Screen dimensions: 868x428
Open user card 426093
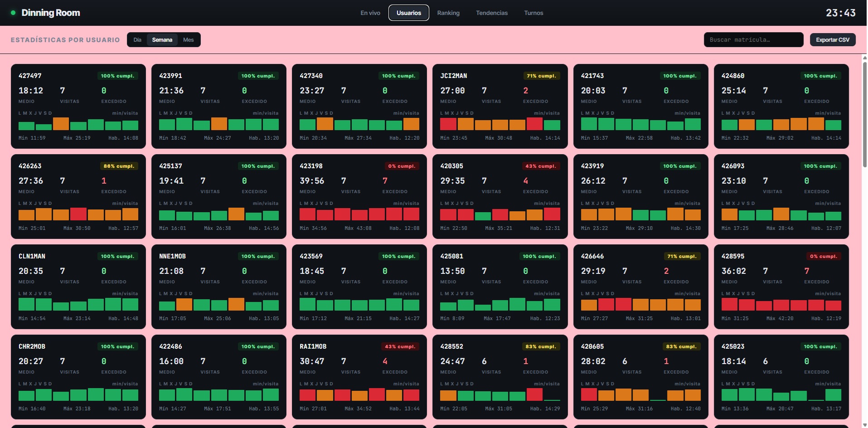coord(781,196)
